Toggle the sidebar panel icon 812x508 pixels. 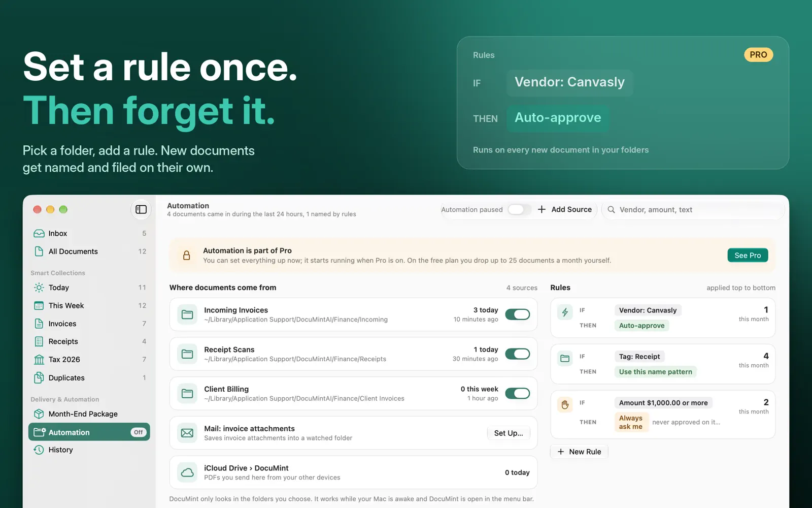pos(141,209)
